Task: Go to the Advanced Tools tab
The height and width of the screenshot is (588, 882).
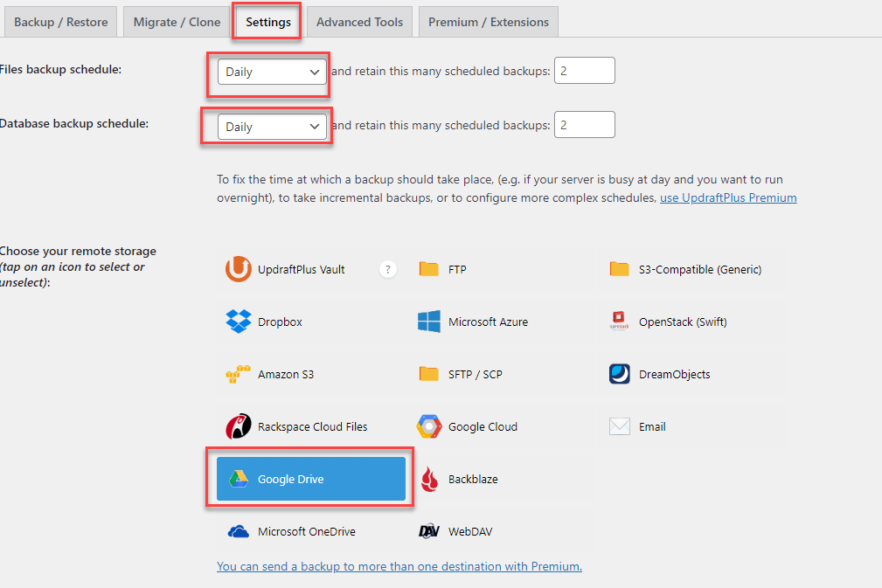Action: pos(359,22)
